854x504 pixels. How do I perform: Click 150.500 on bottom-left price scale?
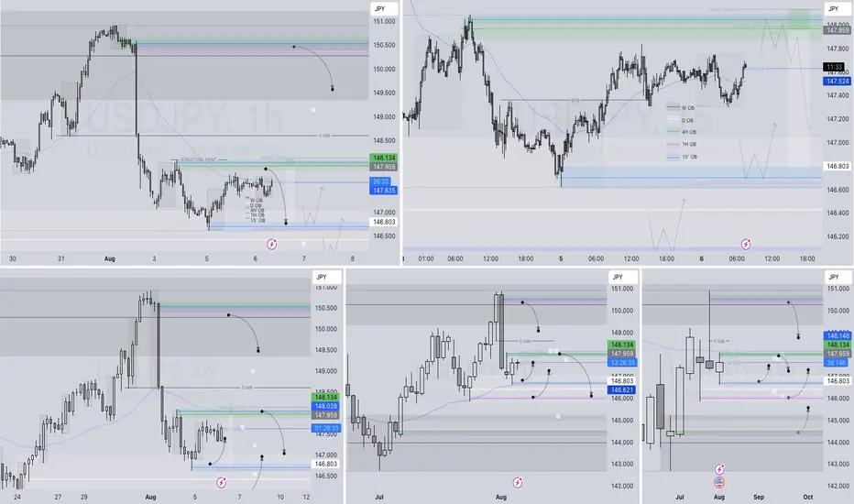tap(325, 308)
